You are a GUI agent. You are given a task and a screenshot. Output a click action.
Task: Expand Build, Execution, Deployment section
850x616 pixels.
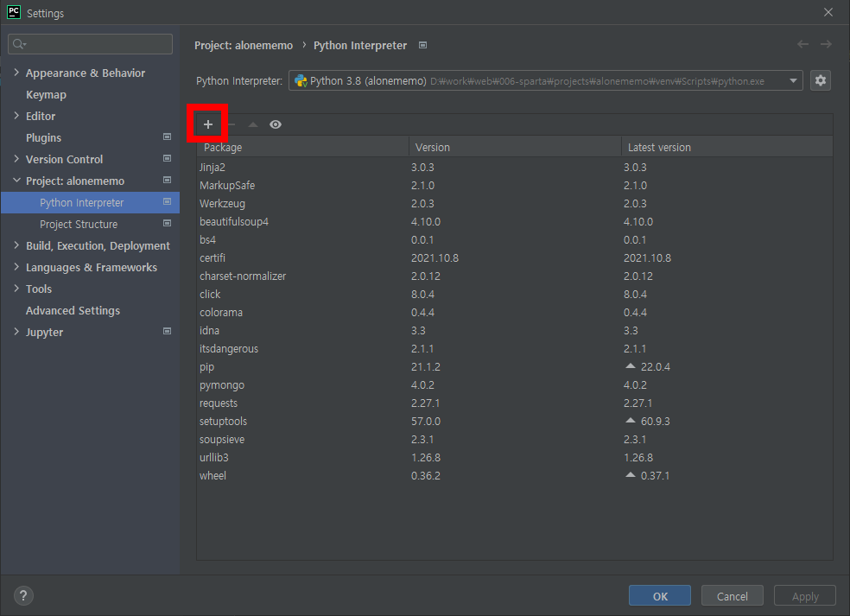[x=16, y=245]
